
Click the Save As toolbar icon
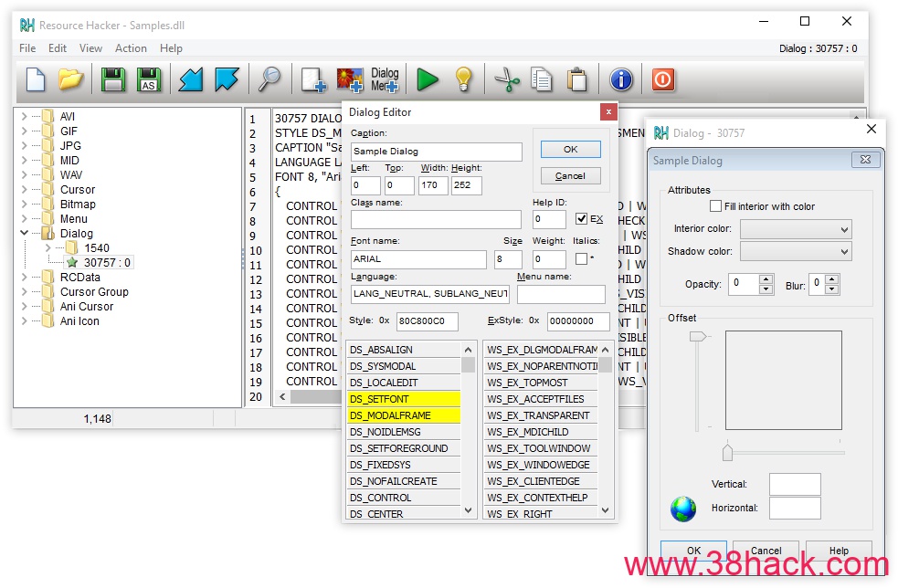pyautogui.click(x=149, y=79)
